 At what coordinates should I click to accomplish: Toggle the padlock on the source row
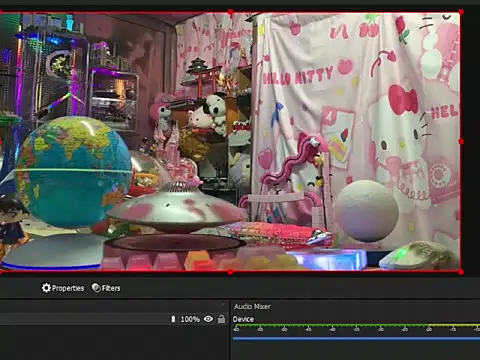click(x=221, y=319)
